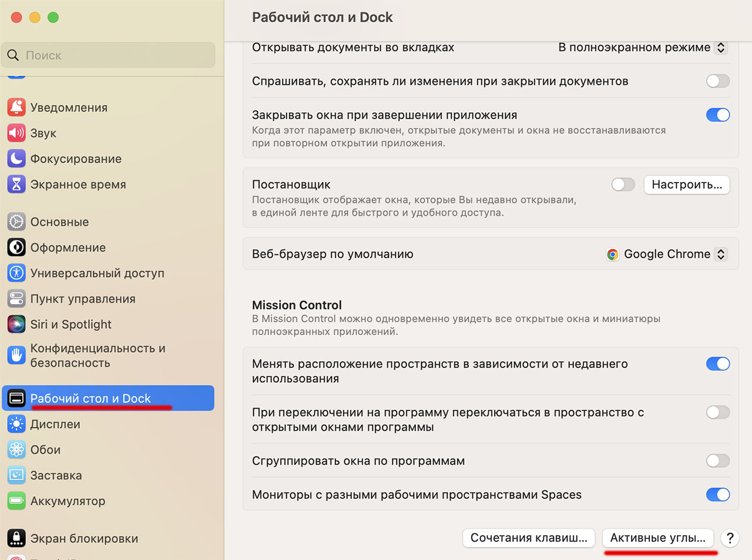Click the Звук speaker icon

(16, 133)
